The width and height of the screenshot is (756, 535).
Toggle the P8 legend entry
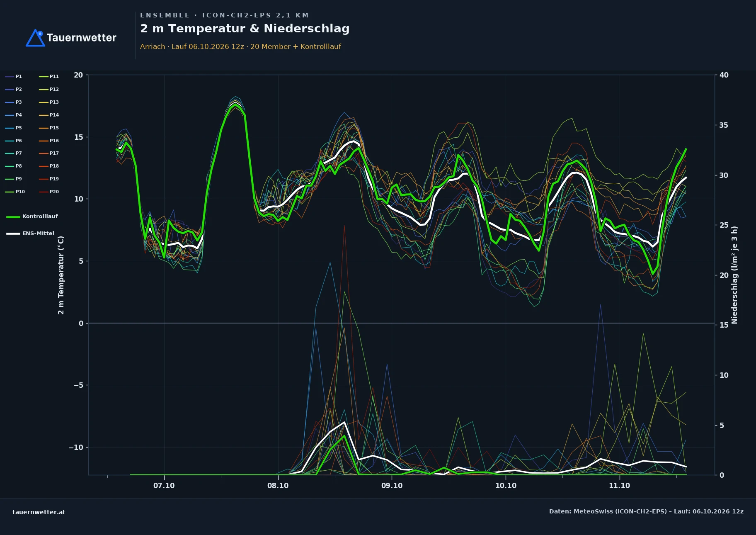[13, 166]
